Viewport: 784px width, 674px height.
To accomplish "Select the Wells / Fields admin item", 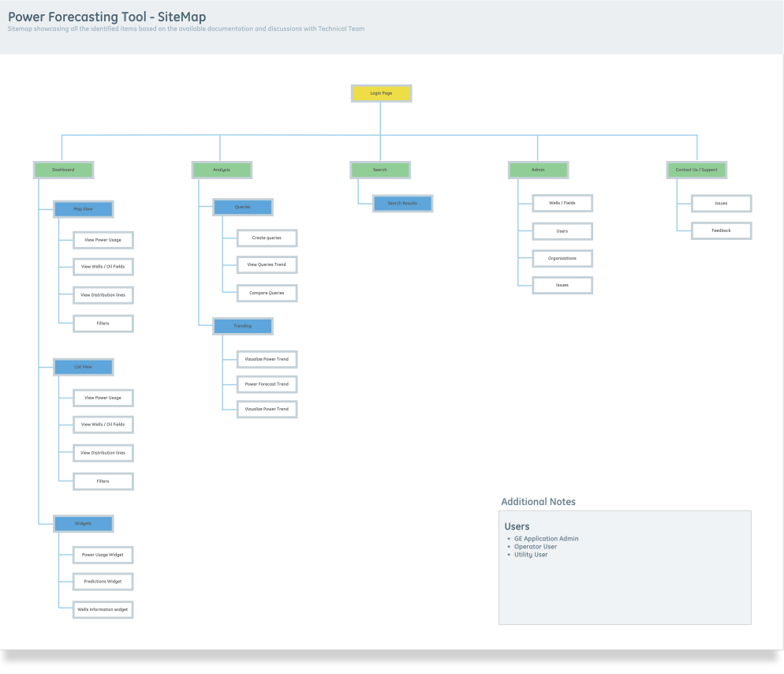I will [x=562, y=203].
